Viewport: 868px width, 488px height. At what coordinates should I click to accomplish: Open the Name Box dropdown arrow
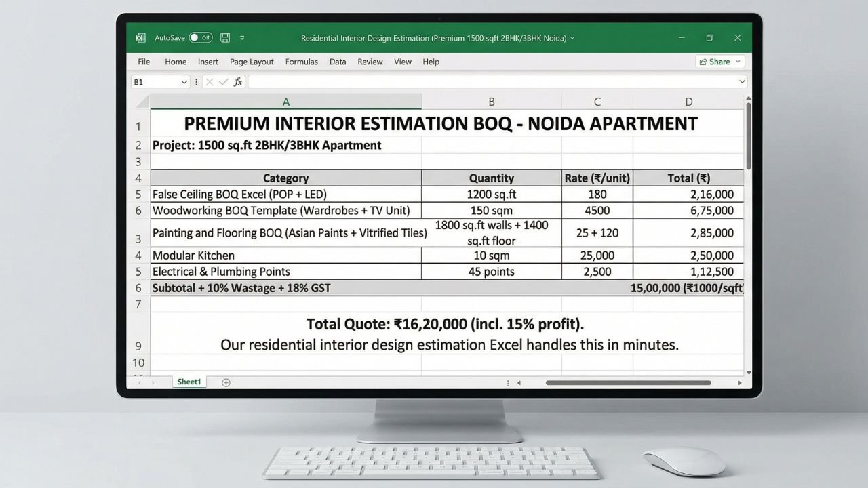[184, 82]
